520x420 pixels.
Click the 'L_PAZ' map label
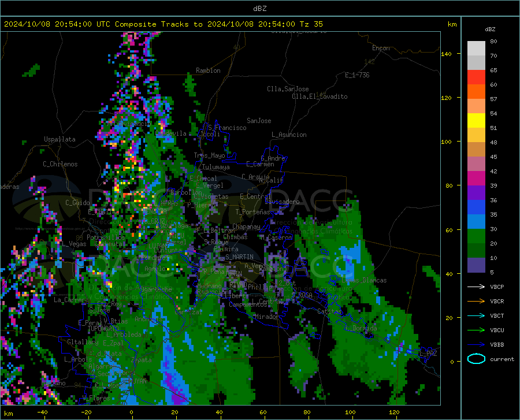(428, 354)
